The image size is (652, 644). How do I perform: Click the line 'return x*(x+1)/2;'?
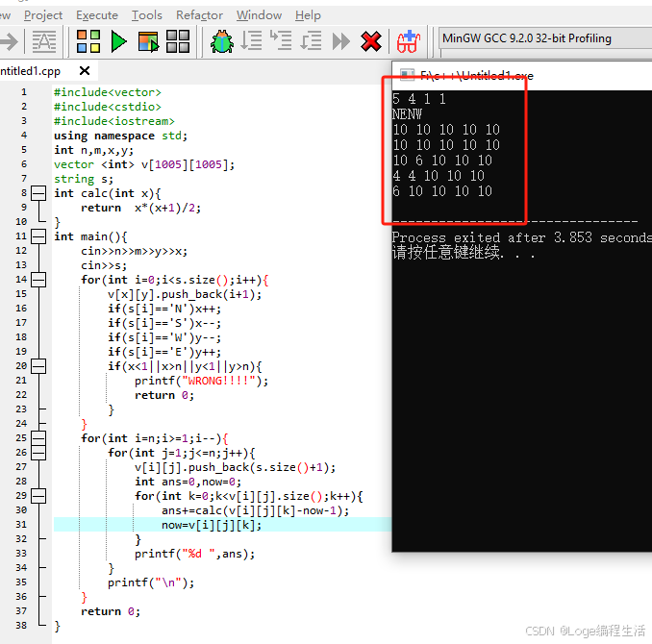coord(140,208)
